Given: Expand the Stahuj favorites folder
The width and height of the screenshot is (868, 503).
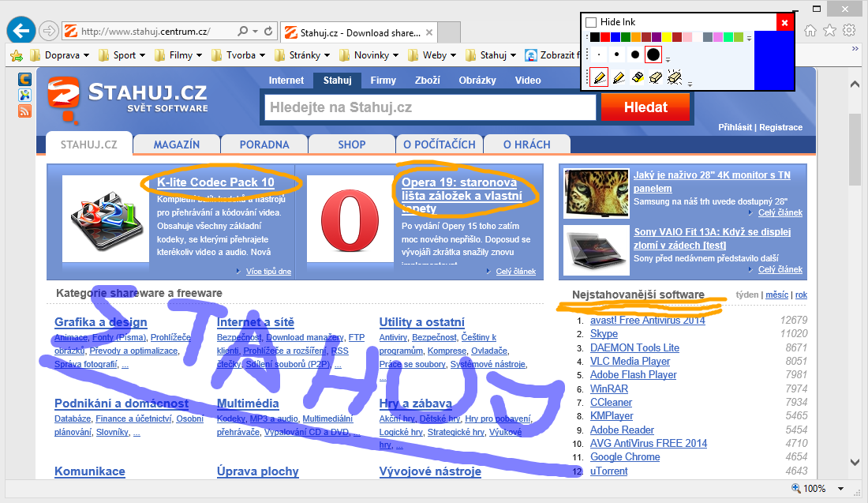Looking at the screenshot, I should coord(491,55).
